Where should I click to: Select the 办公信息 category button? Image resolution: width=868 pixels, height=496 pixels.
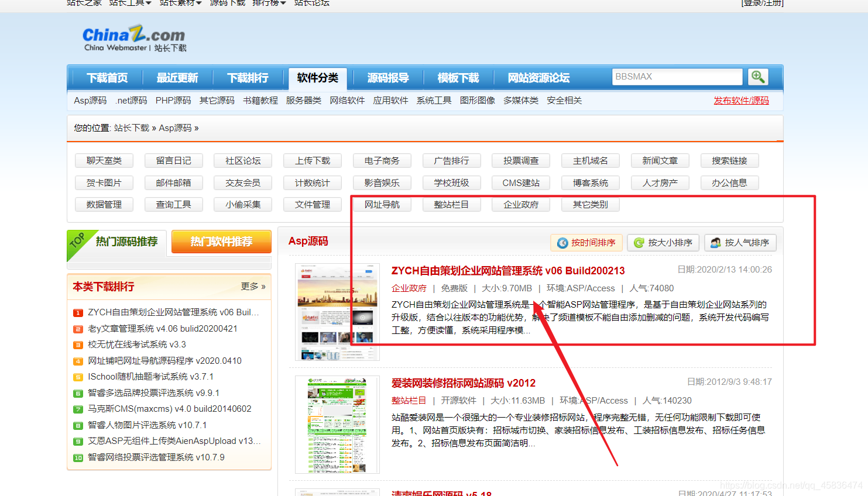[x=729, y=183]
